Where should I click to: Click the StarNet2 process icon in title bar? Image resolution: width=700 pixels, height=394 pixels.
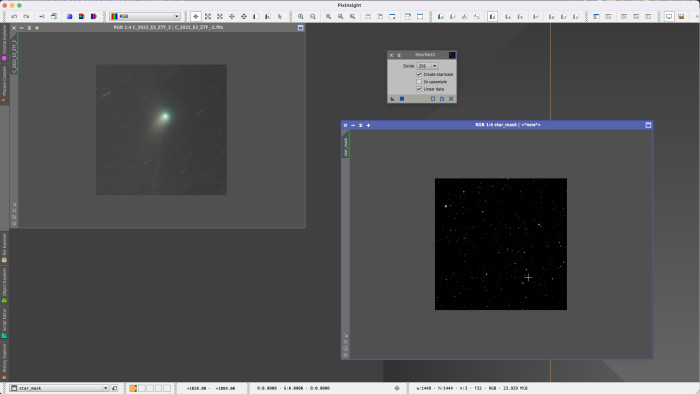(452, 55)
